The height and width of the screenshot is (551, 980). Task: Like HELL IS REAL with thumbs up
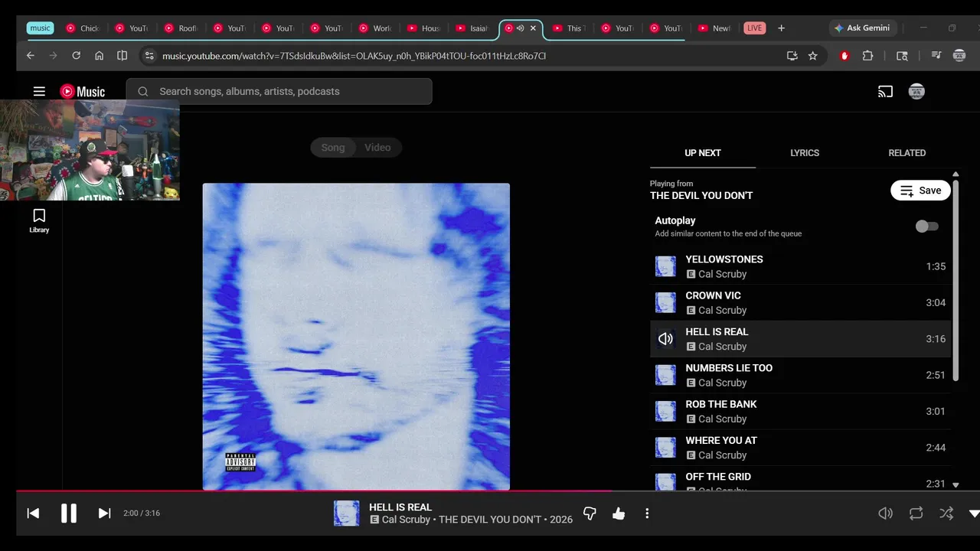tap(619, 514)
